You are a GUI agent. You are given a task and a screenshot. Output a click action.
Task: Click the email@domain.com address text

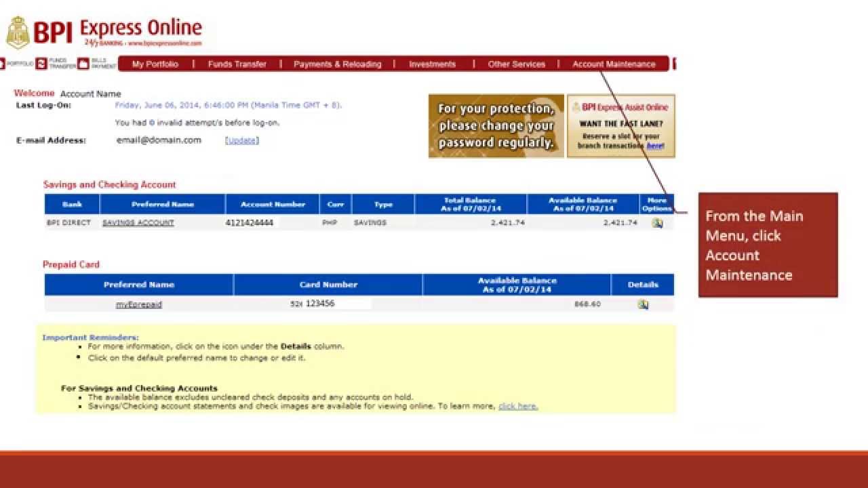[159, 140]
